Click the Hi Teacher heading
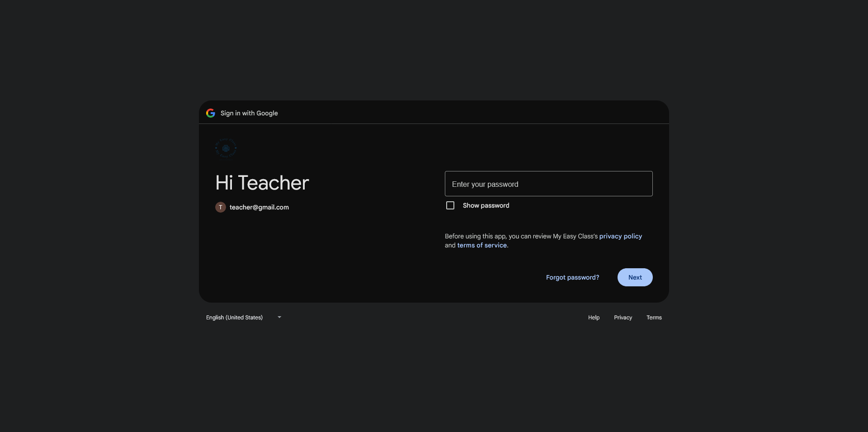The width and height of the screenshot is (868, 432). point(262,183)
